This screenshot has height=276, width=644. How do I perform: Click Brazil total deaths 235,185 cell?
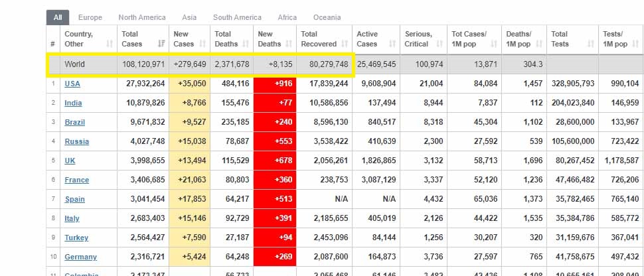[232, 122]
